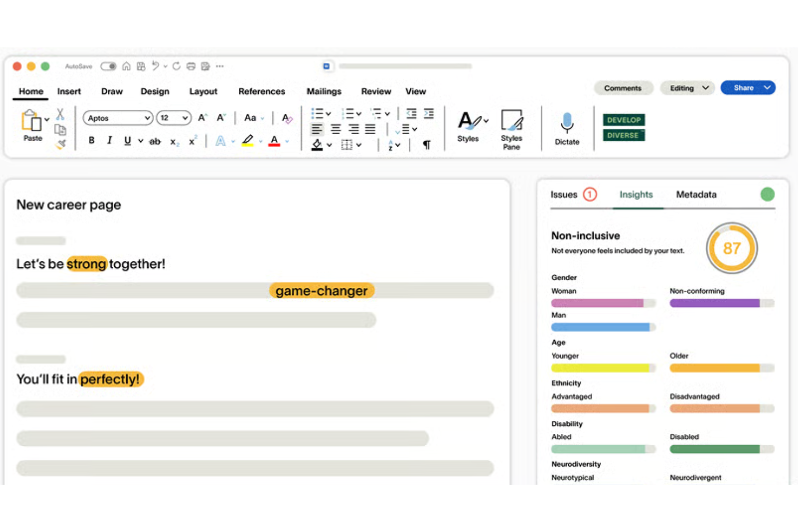The height and width of the screenshot is (532, 798).
Task: Click the highlighted term "game-changer"
Action: click(x=321, y=291)
